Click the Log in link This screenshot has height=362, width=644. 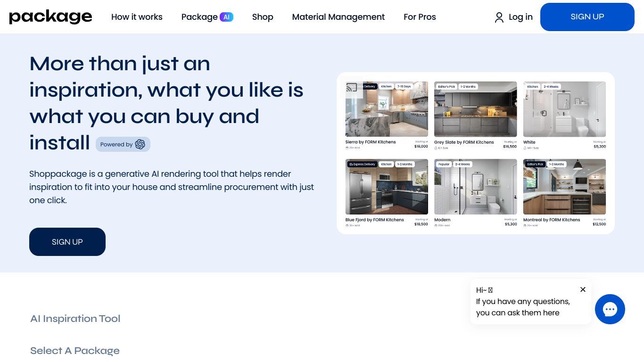(520, 17)
